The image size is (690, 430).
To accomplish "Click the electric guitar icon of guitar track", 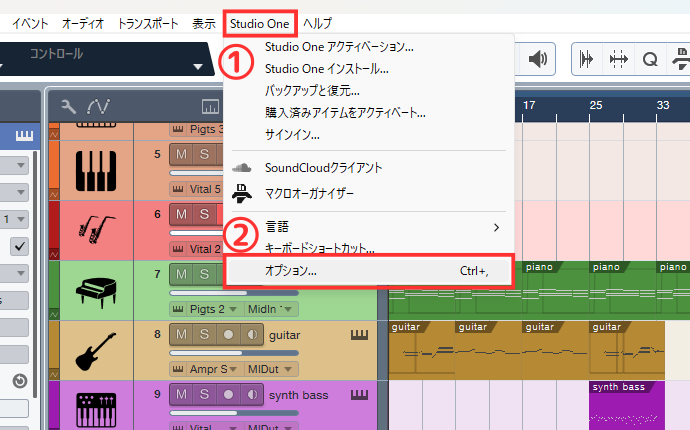I will click(x=96, y=351).
